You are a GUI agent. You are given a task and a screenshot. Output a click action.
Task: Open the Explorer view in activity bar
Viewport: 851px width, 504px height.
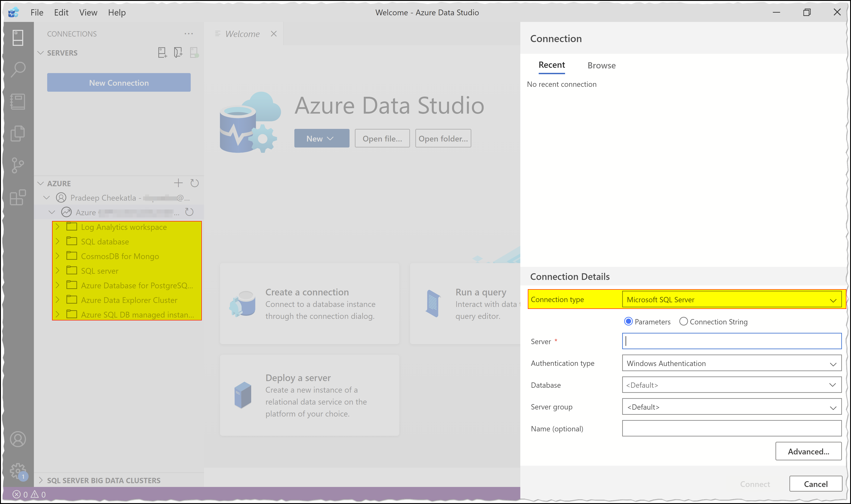pyautogui.click(x=18, y=133)
